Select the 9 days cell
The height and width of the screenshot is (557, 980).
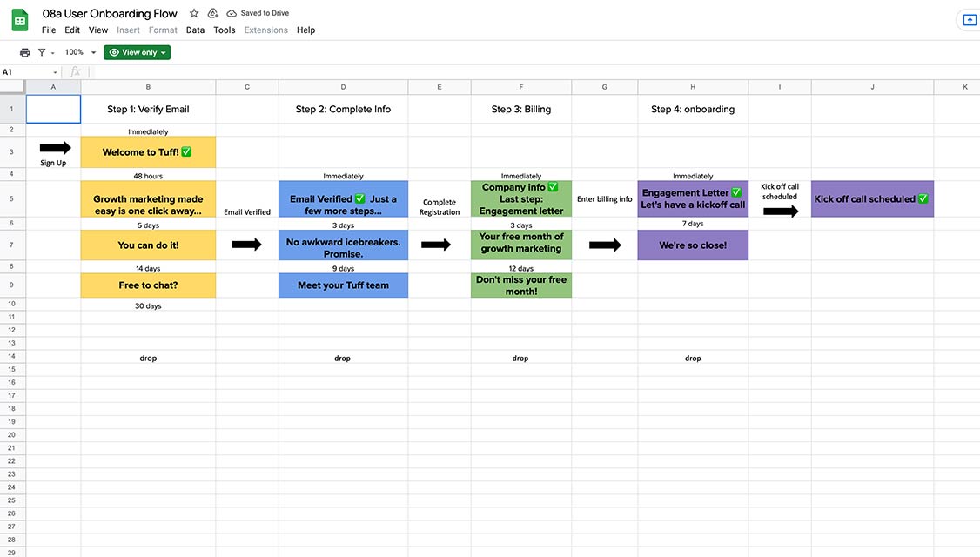click(x=343, y=267)
